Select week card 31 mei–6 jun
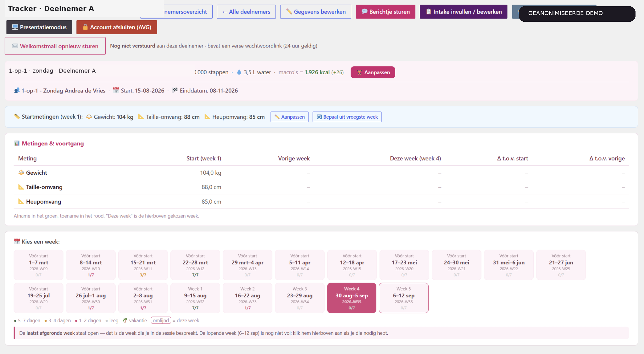 point(509,265)
